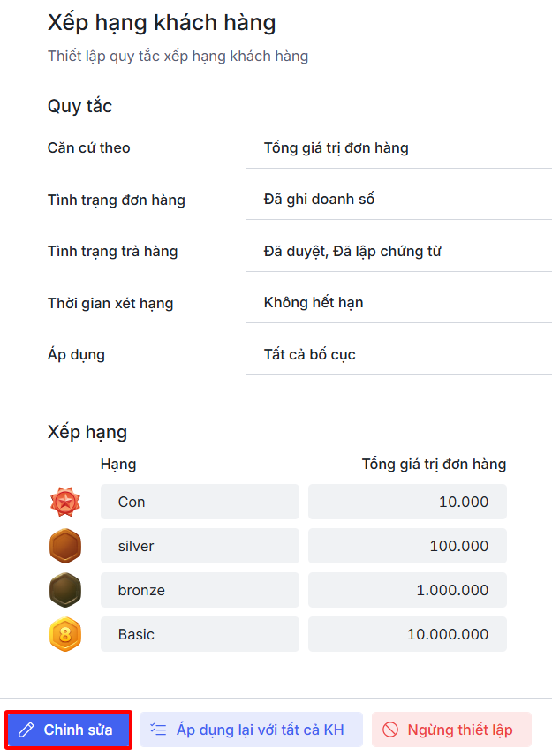Open the Thời gian xét hạng value field
Viewport: 552px width, 756px height.
[x=398, y=303]
